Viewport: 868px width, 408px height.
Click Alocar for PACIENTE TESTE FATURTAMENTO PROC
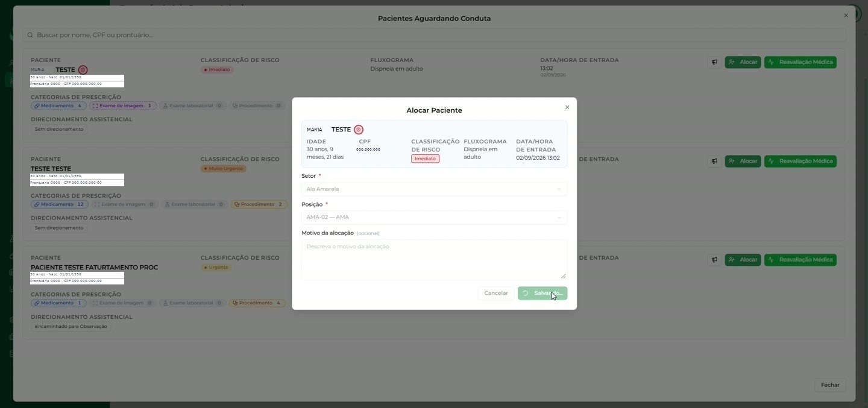tap(743, 260)
